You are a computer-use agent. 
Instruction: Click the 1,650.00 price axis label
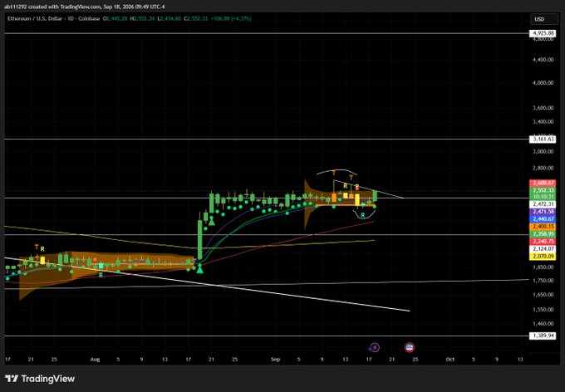(x=543, y=294)
